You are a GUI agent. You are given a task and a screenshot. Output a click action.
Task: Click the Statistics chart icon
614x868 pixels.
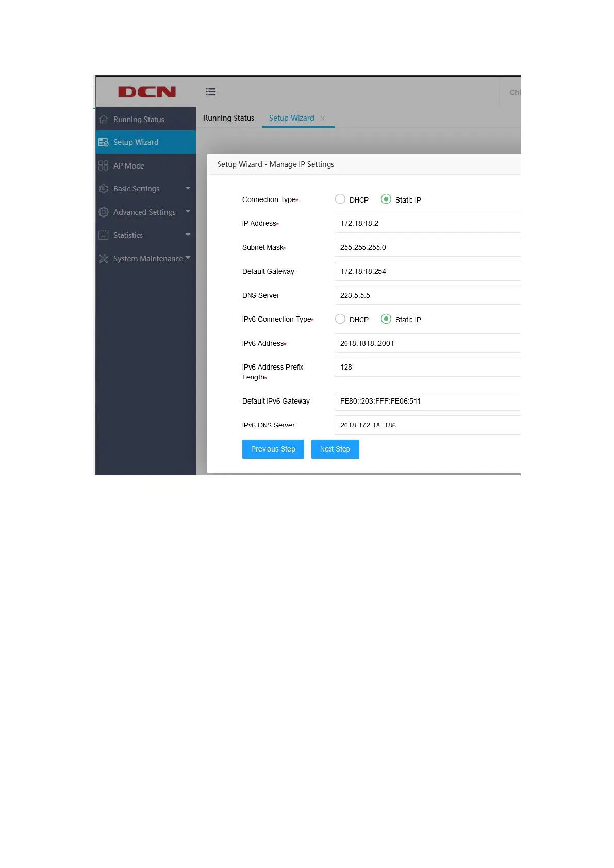click(x=104, y=235)
